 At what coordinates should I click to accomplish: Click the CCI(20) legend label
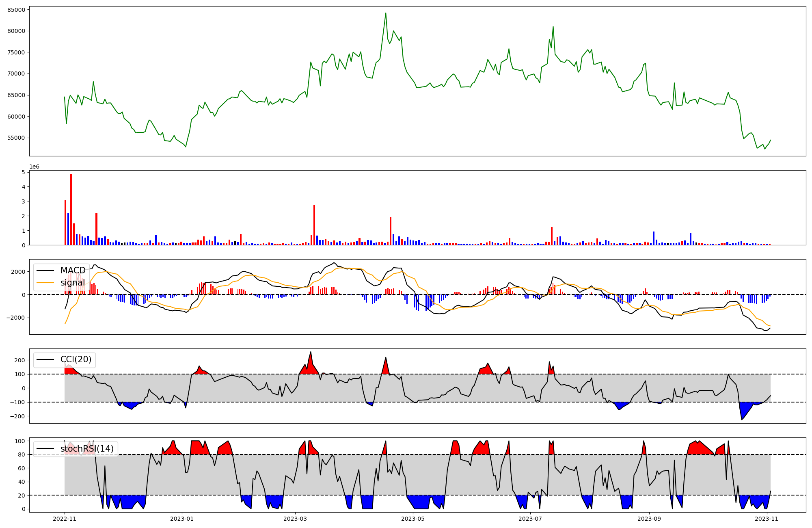[76, 359]
